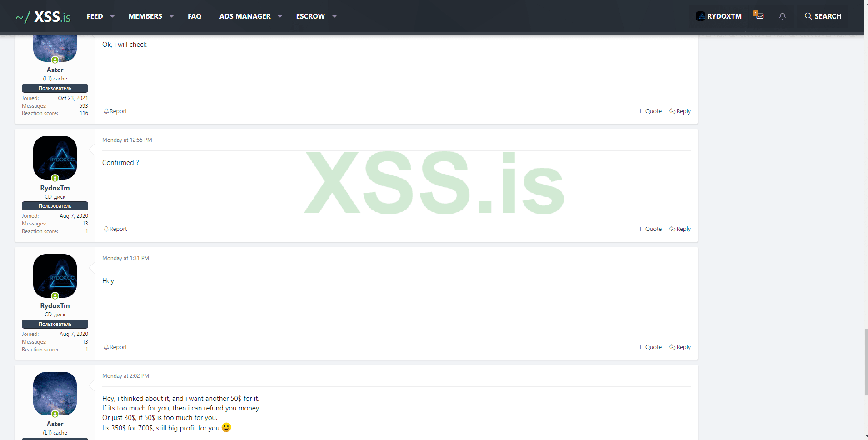Click the smiley emoji in Aster's post
The width and height of the screenshot is (868, 440).
click(226, 428)
